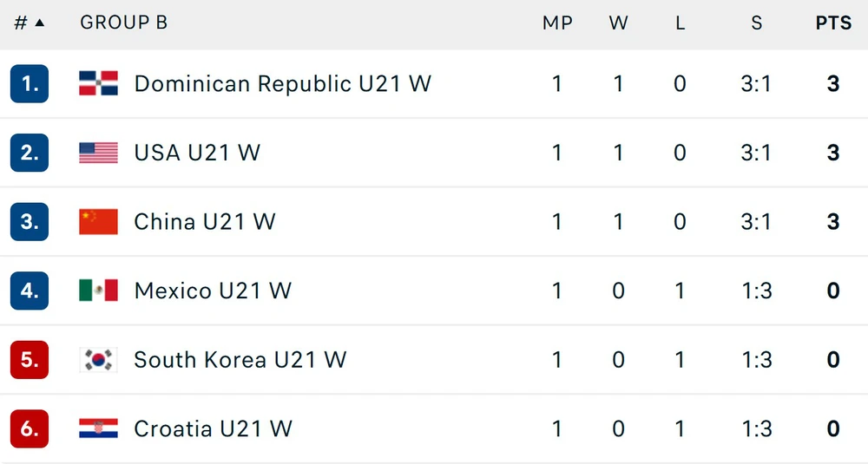Viewport: 868px width, 464px height.
Task: Select the red rank 6 badge
Action: pyautogui.click(x=30, y=428)
